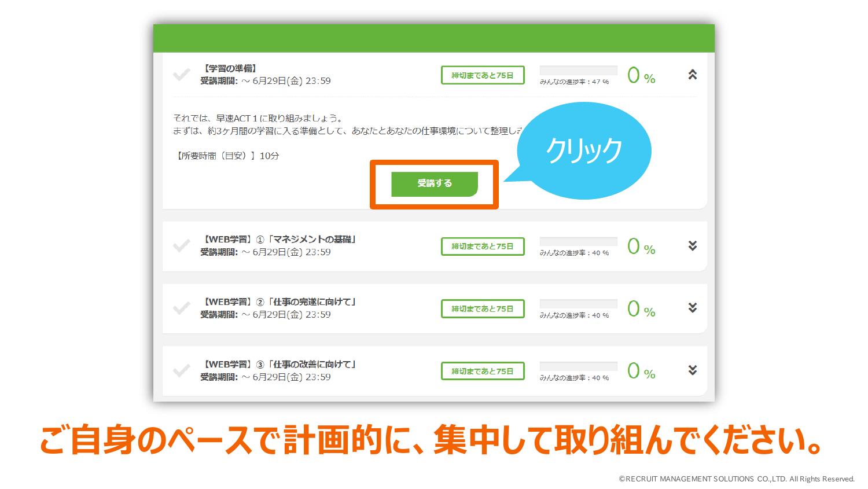The image size is (868, 489).
Task: Open the 【WEB学習】②「仕事の完遂に向けて」 title
Action: pos(279,302)
